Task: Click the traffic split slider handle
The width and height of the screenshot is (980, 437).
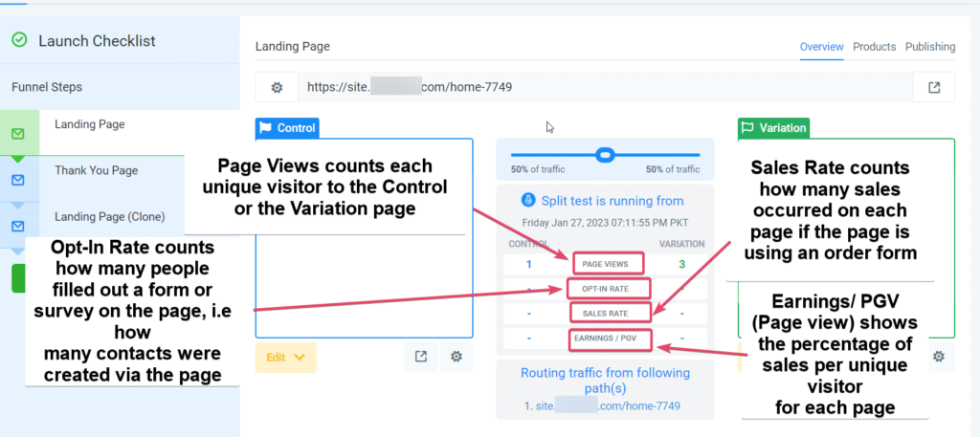Action: coord(605,154)
